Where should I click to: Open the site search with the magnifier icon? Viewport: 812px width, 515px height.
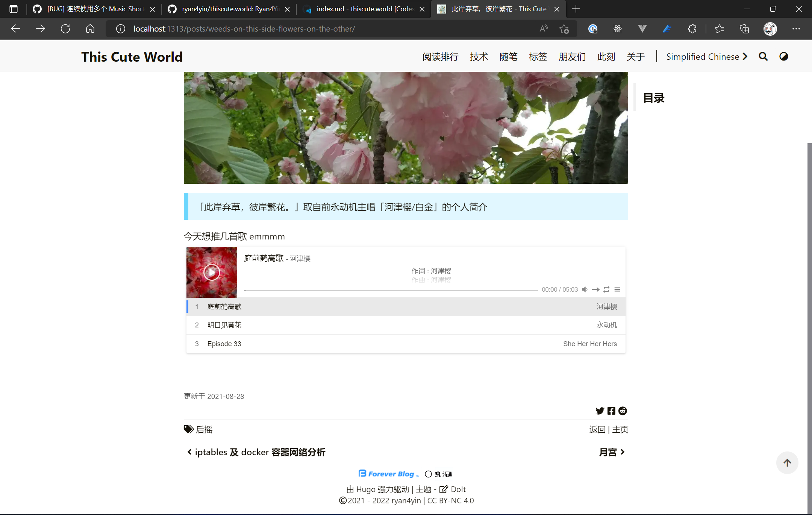click(x=763, y=56)
